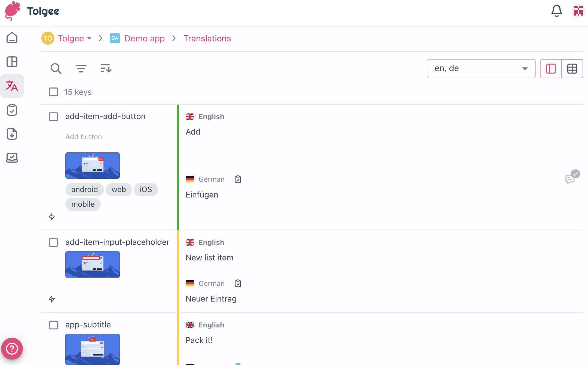Switch to the list view layout

tap(551, 69)
